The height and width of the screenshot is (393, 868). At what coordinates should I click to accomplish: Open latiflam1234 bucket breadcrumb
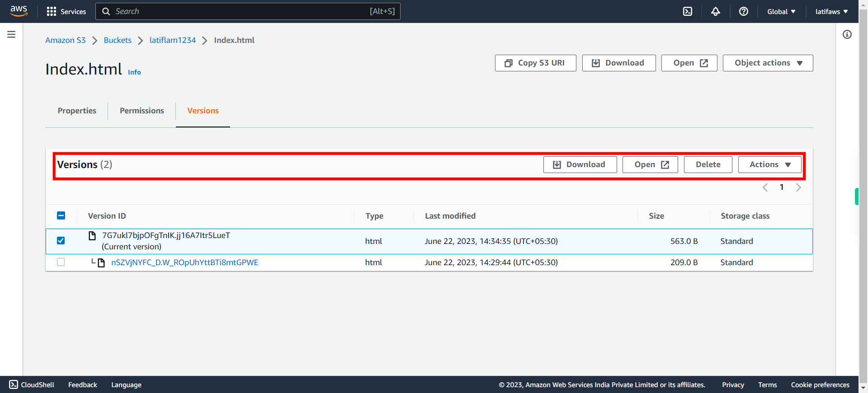[x=173, y=40]
